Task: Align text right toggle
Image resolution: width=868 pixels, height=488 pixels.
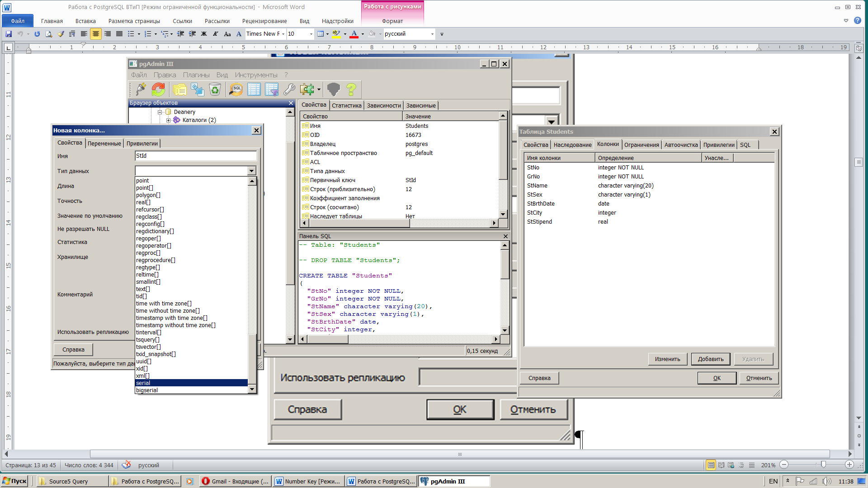Action: (108, 34)
